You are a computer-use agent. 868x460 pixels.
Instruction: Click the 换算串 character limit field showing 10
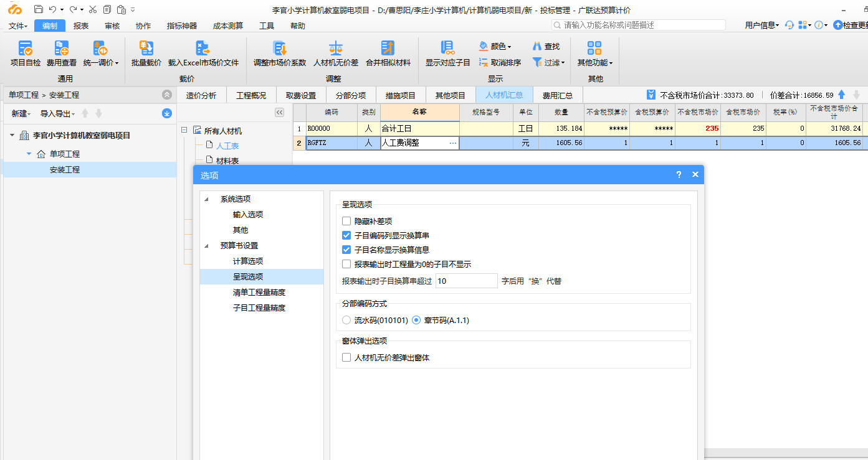click(466, 281)
